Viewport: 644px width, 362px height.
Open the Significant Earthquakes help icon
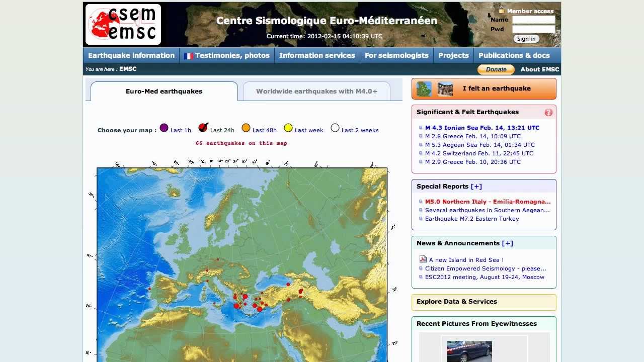pyautogui.click(x=548, y=113)
